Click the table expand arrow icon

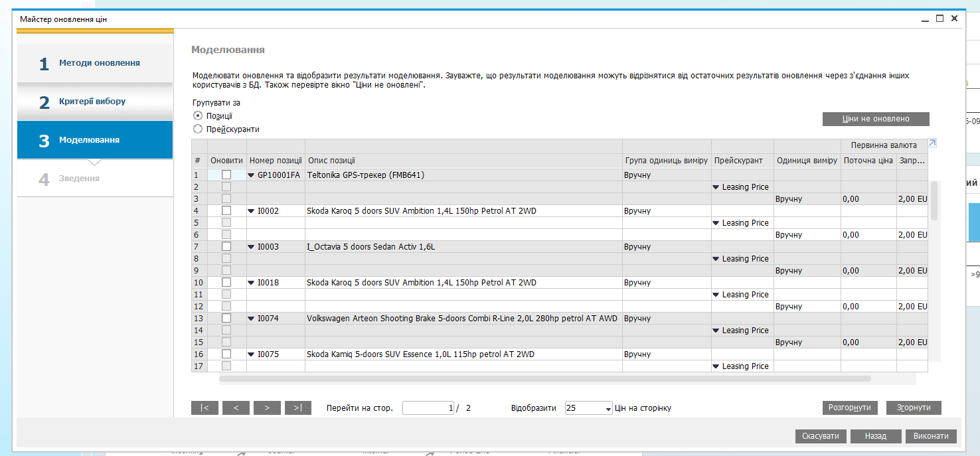(x=932, y=143)
